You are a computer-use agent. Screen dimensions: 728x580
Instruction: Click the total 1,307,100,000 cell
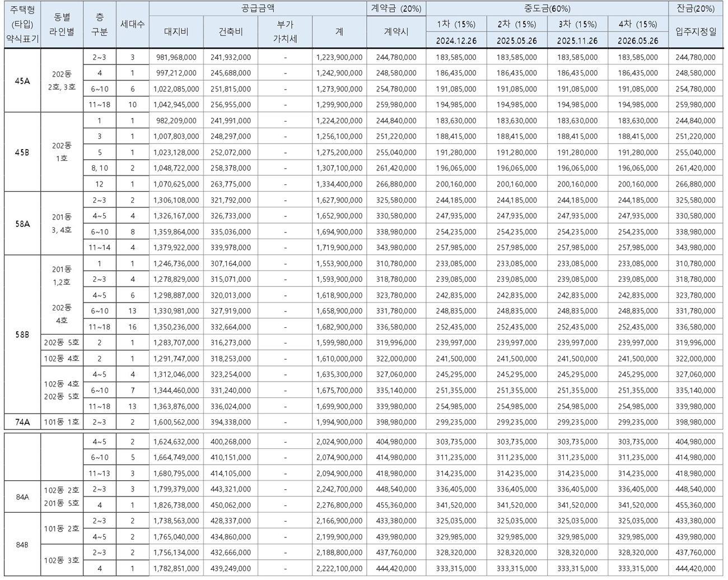point(339,168)
